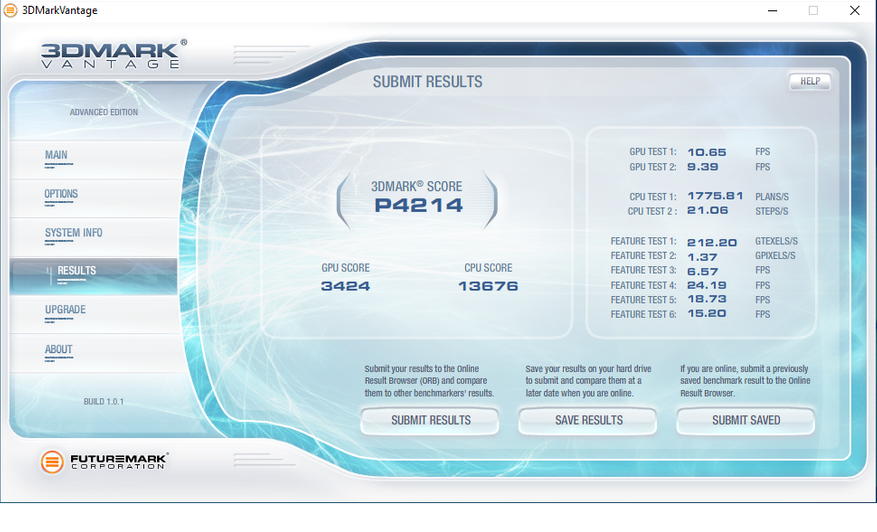Select Feature Test 6 value 15.20
877x532 pixels.
click(706, 314)
